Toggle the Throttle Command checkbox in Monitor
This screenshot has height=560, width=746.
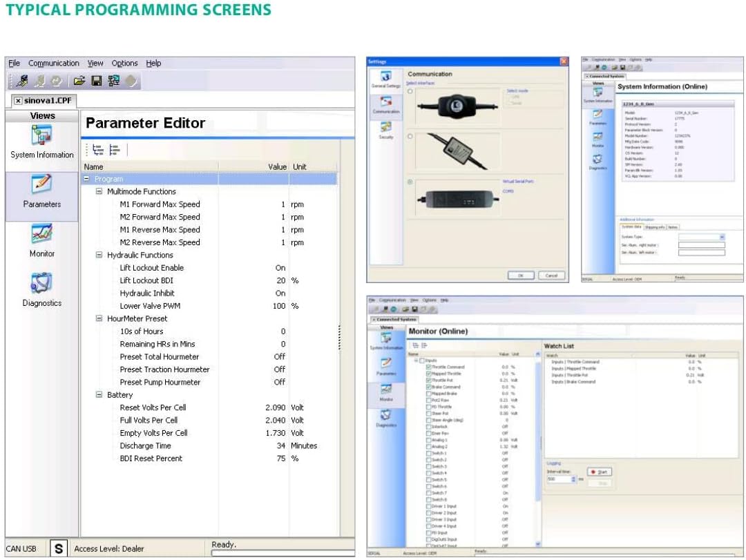[429, 367]
